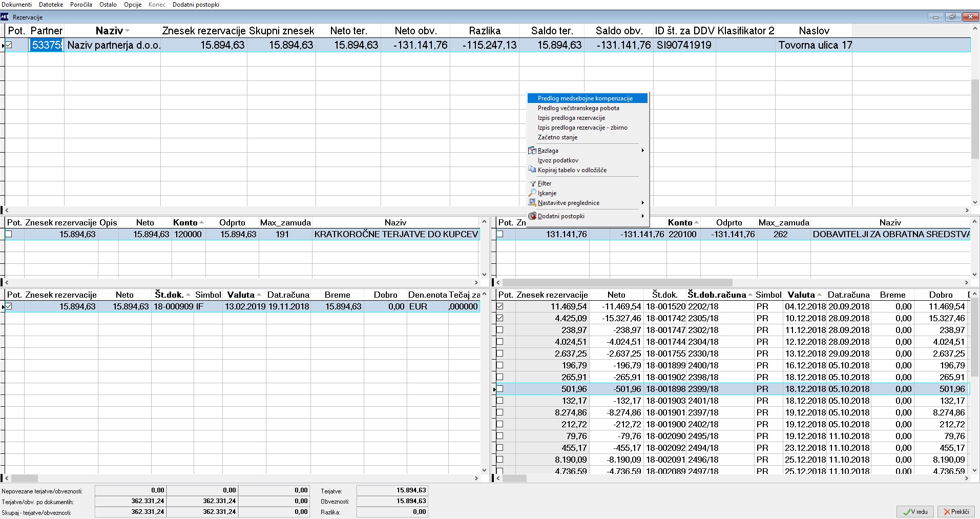
Task: Click scroll-down arrow of right invoices grid
Action: [x=975, y=470]
